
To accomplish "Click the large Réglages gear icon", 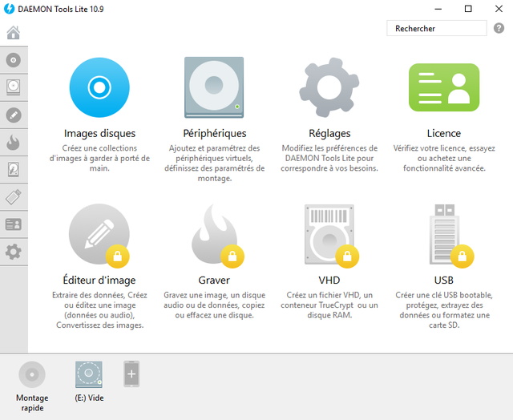I will [329, 87].
